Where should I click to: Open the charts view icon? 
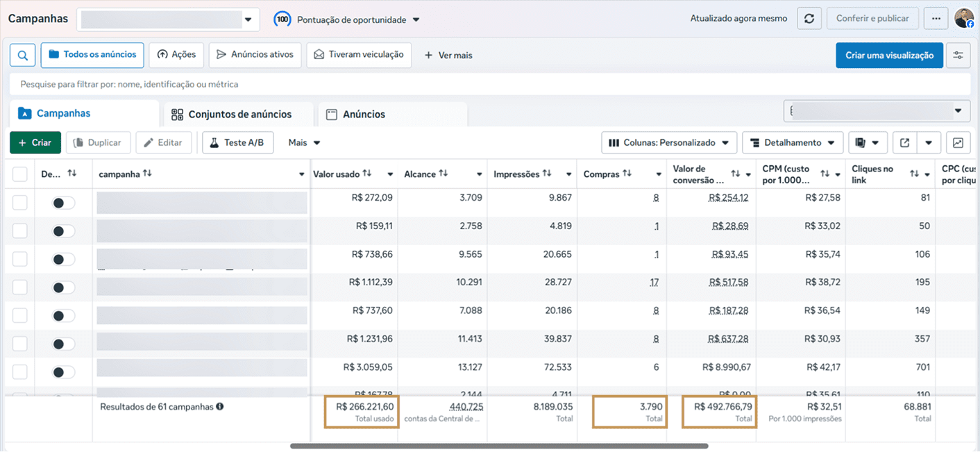[958, 142]
